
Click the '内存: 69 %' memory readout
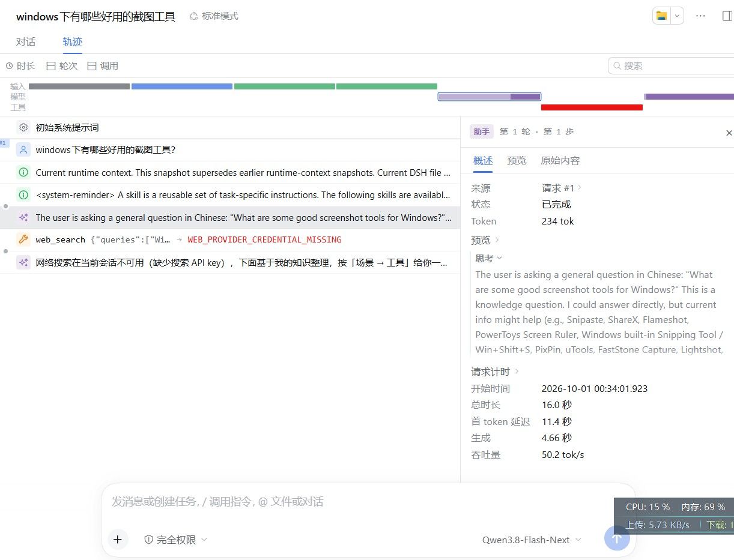click(x=703, y=507)
